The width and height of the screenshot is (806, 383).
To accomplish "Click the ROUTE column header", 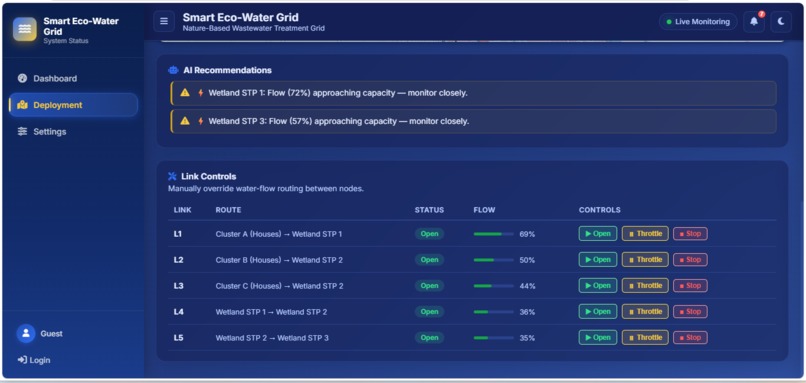I will tap(228, 210).
